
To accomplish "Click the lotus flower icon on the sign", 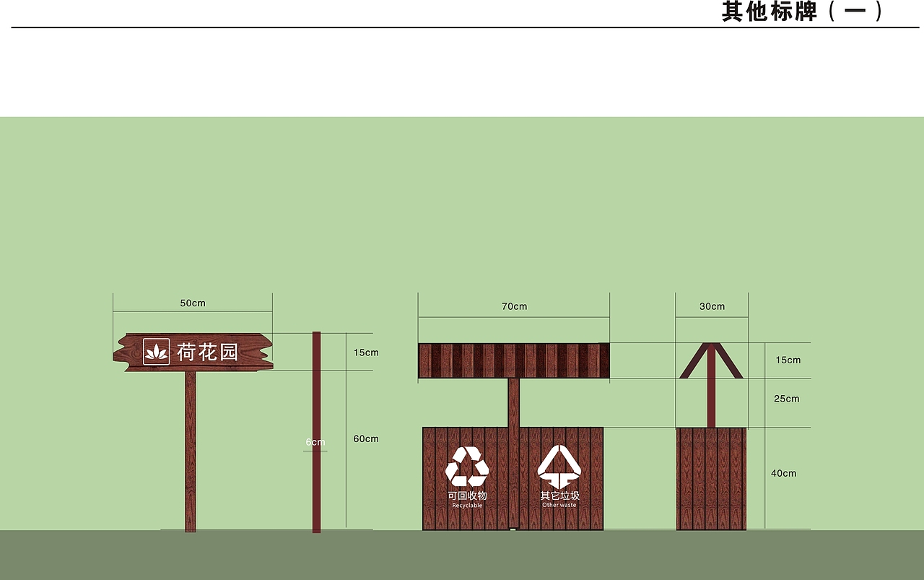I will (x=156, y=352).
